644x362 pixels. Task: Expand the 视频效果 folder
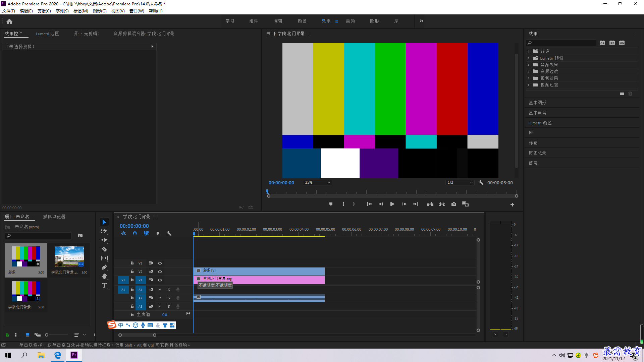click(x=529, y=78)
